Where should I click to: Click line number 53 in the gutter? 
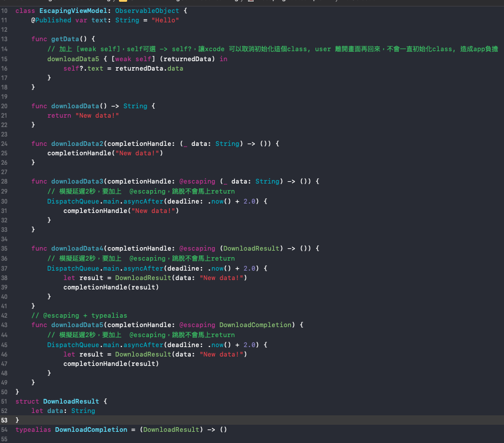point(5,420)
